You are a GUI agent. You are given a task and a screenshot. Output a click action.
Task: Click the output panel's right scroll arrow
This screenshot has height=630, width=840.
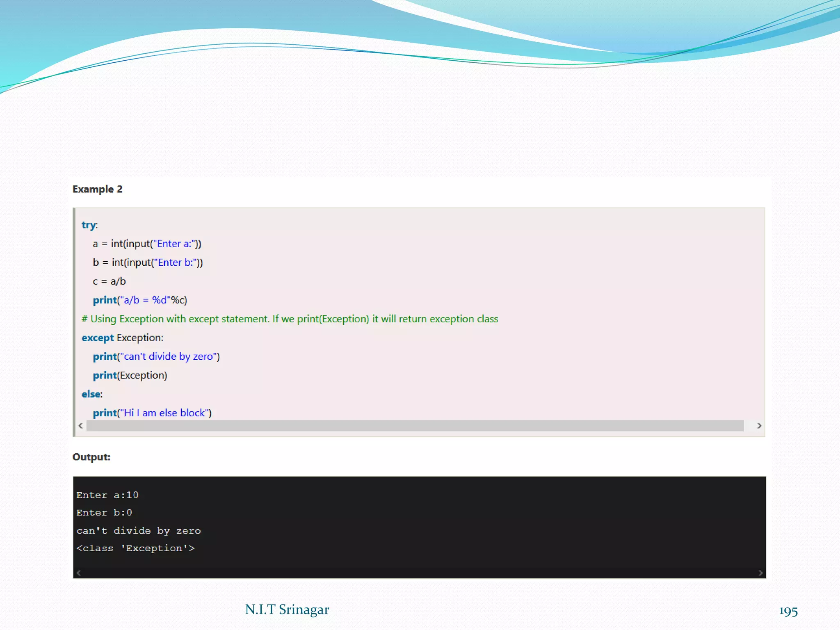pyautogui.click(x=760, y=573)
